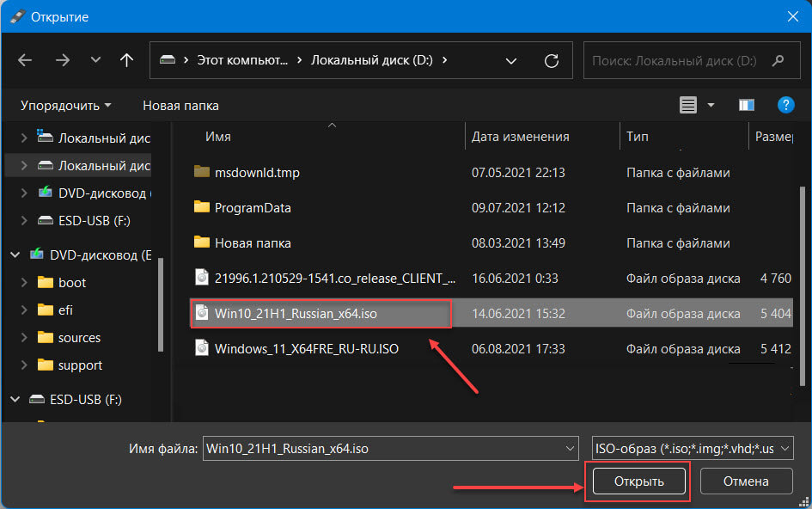Click the 'Отмена' button
The width and height of the screenshot is (812, 509).
tap(746, 481)
